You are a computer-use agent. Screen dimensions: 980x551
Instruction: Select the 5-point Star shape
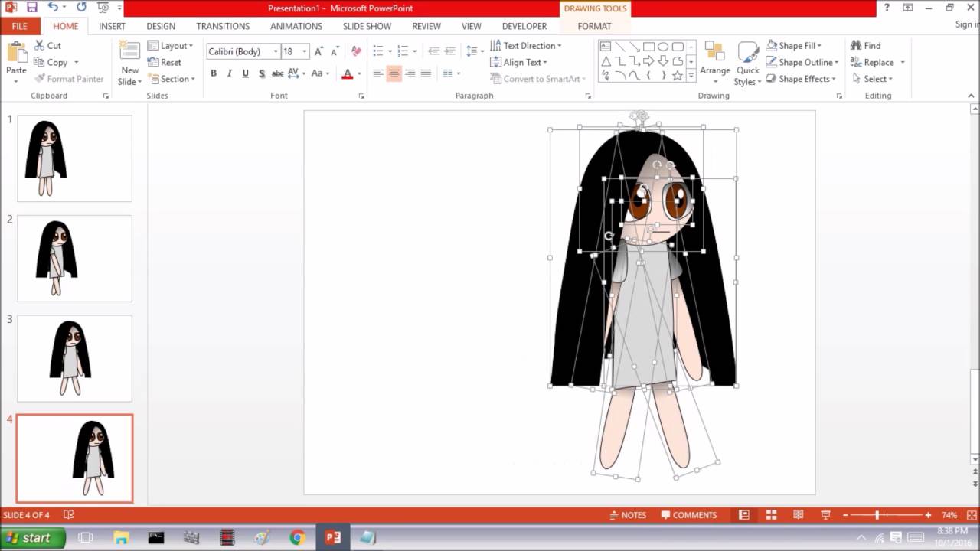[677, 76]
